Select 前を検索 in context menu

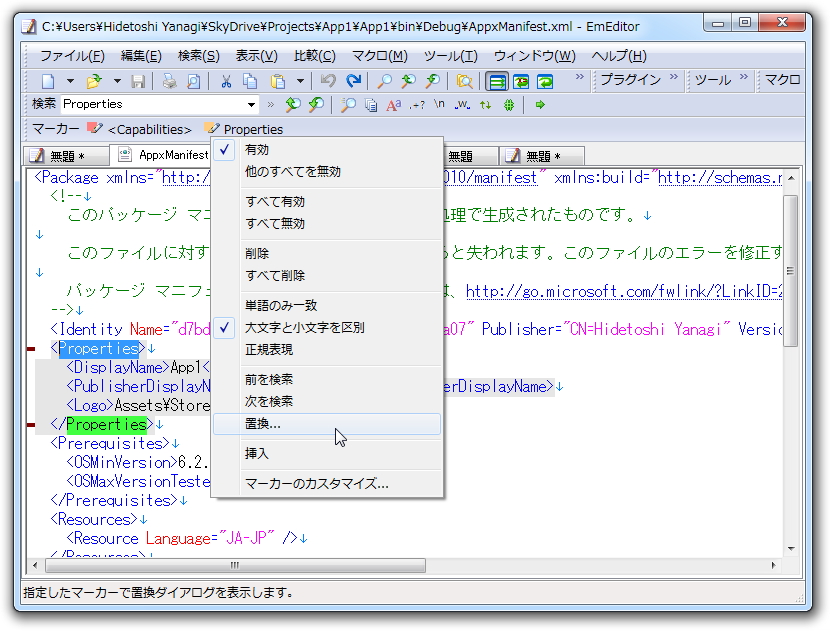coord(327,380)
